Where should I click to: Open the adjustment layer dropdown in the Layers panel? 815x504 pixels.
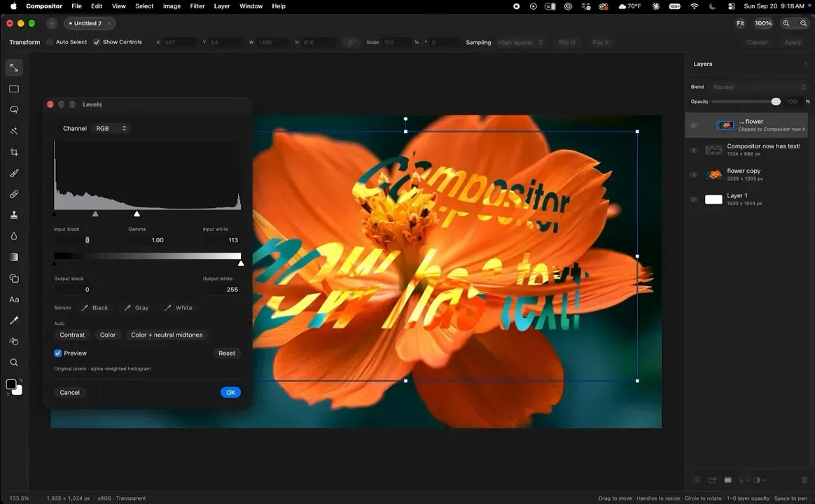pyautogui.click(x=760, y=480)
